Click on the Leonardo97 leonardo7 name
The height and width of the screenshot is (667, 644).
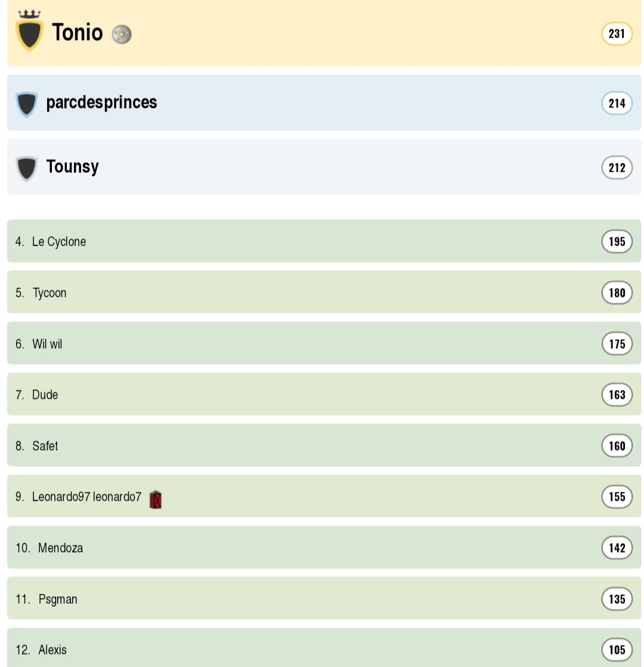pyautogui.click(x=86, y=497)
